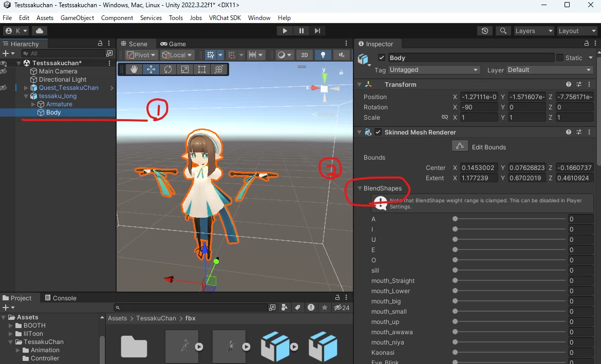This screenshot has height=364, width=601.
Task: Collapse the Transform component
Action: point(359,84)
